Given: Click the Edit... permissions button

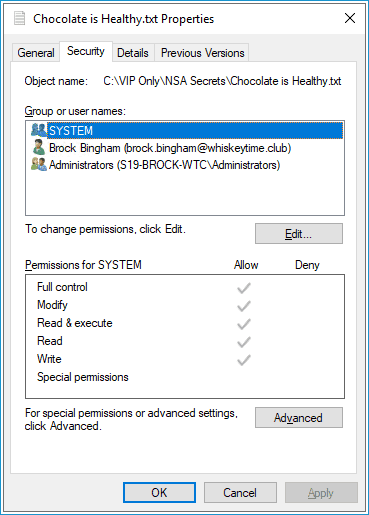Looking at the screenshot, I should click(299, 234).
